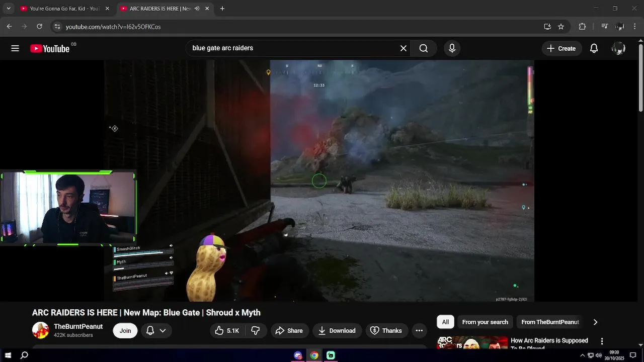Viewport: 644px width, 362px height.
Task: Open the YouTube notifications bell
Action: click(594, 48)
